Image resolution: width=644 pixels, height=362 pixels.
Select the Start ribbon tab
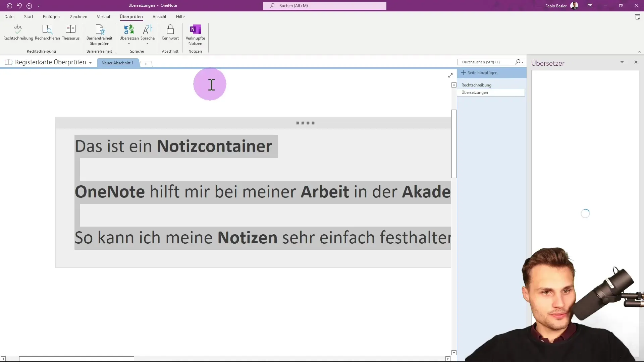(28, 16)
